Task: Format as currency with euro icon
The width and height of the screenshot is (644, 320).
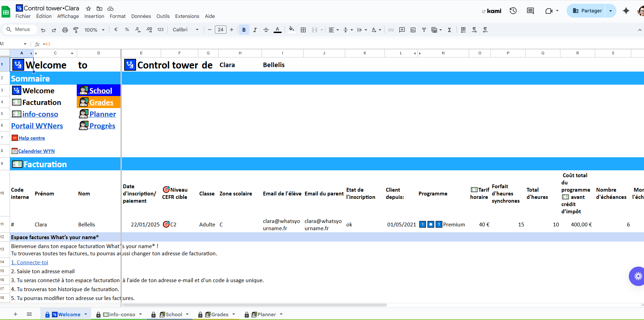Action: point(116,30)
